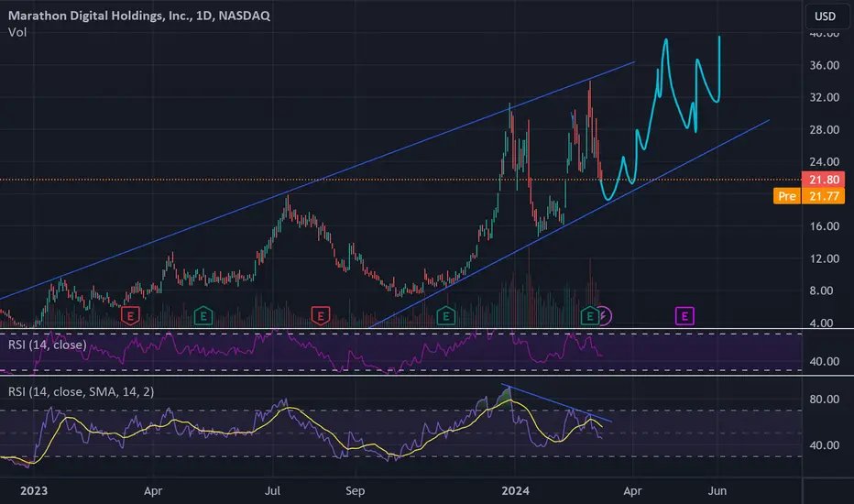
Task: Click the Jul label on the time axis
Action: tap(272, 491)
